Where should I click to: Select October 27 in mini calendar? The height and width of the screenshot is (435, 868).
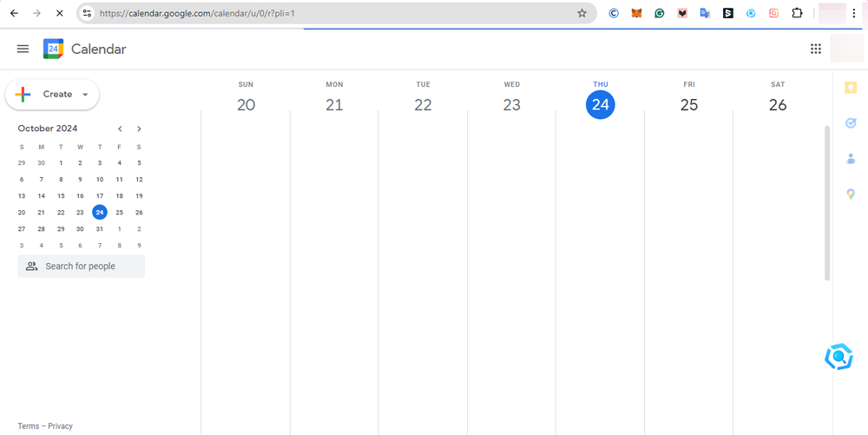(22, 229)
